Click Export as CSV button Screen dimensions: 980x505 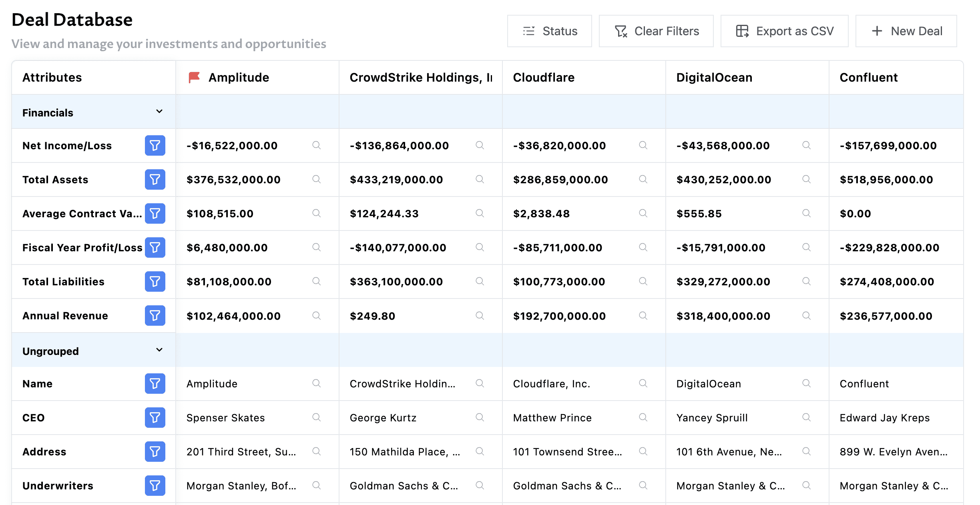pos(784,31)
